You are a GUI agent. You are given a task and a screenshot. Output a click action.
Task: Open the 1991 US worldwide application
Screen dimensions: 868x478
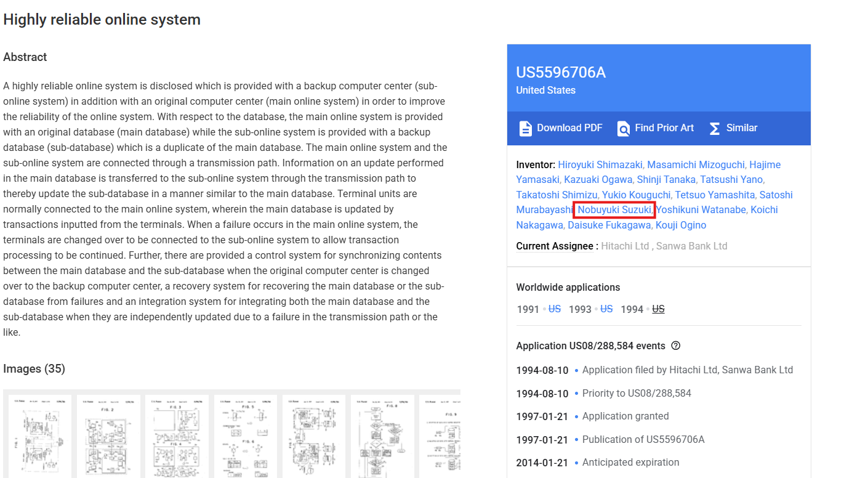point(555,309)
